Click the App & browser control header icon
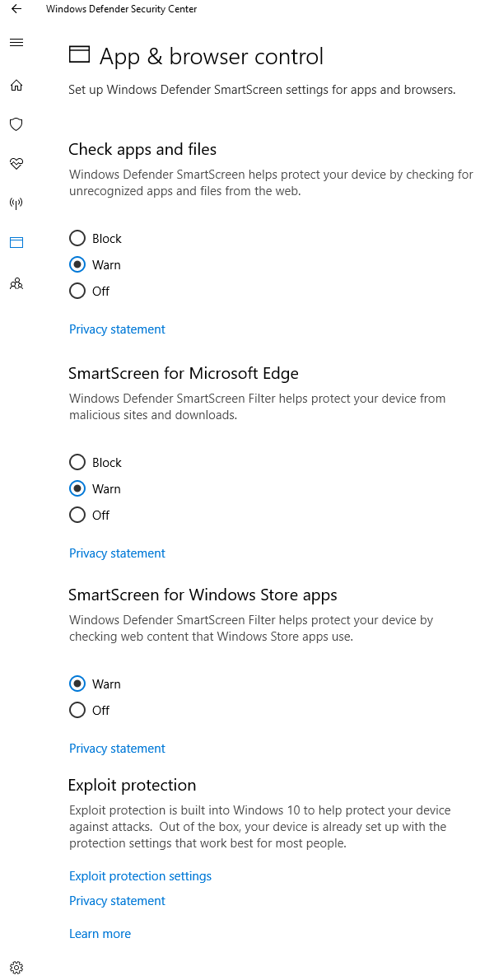This screenshot has height=980, width=480. pyautogui.click(x=79, y=54)
